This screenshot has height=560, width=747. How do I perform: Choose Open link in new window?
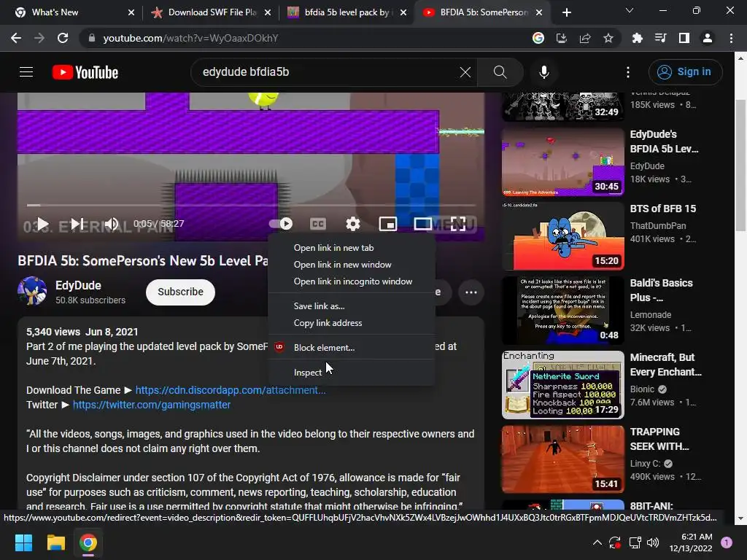pos(352,264)
